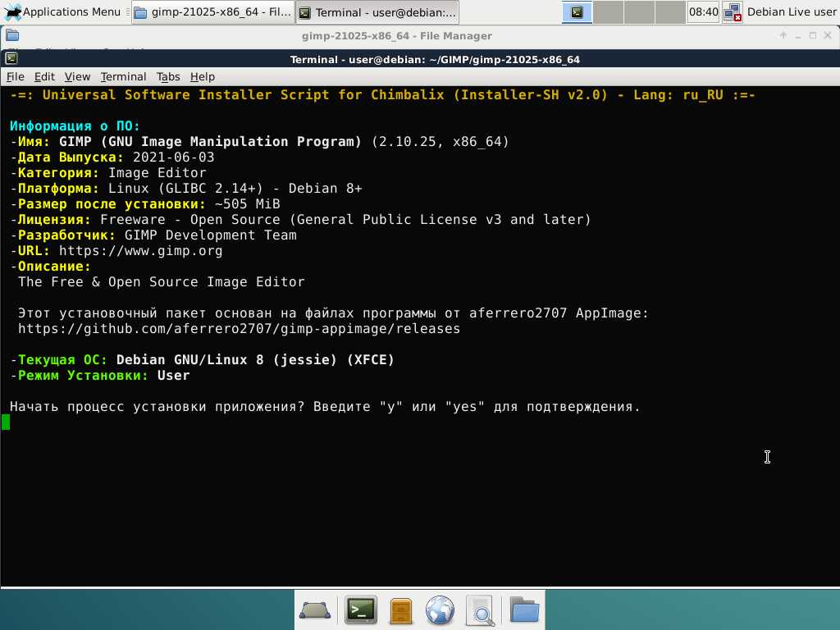The width and height of the screenshot is (840, 630).
Task: Open the network connection tray icon
Action: coord(732,12)
